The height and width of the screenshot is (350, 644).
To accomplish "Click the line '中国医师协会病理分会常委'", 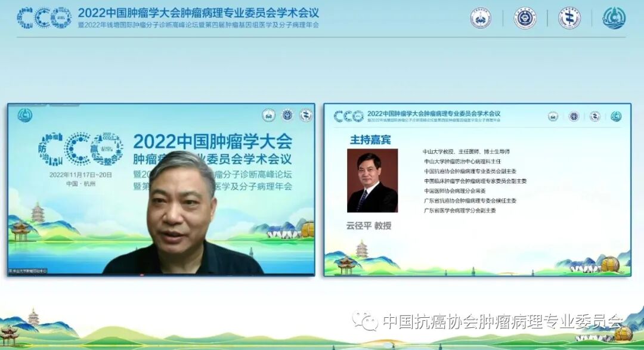I will pos(455,191).
